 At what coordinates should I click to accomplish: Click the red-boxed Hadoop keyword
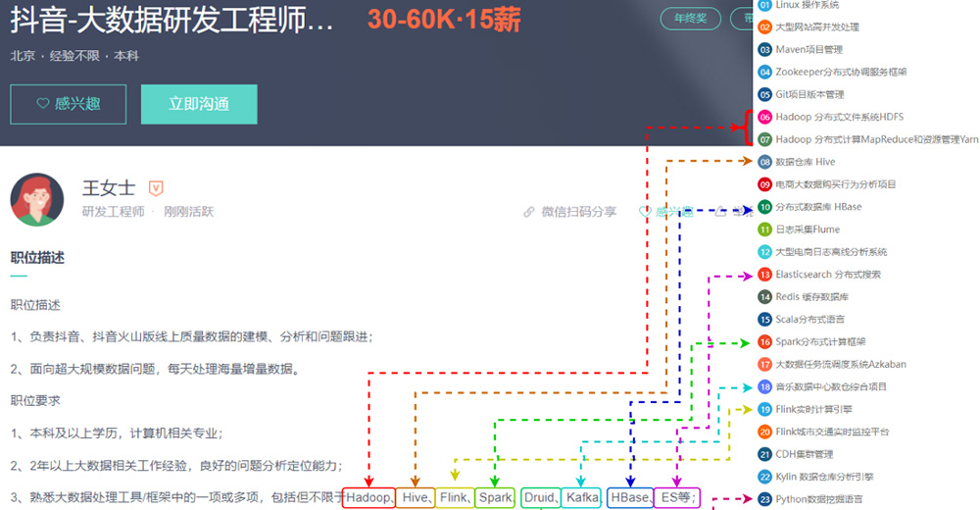(369, 498)
